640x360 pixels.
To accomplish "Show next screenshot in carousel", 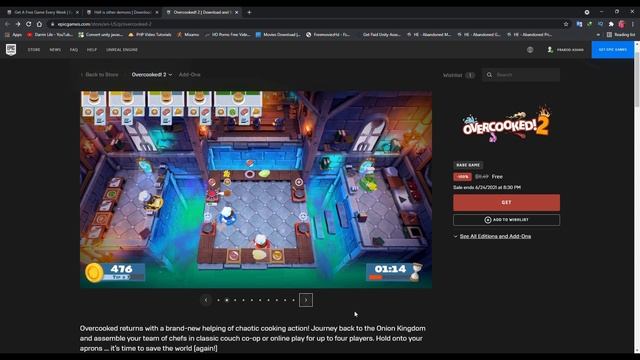I will click(306, 300).
